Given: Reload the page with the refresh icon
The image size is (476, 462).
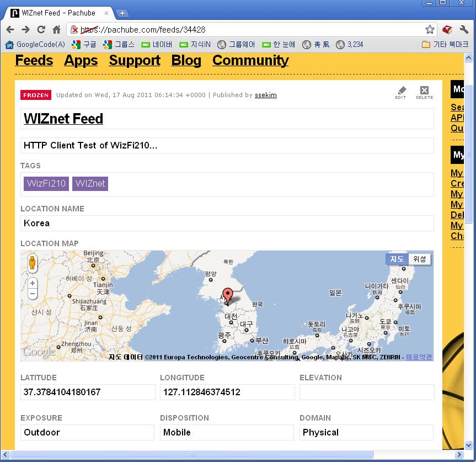Looking at the screenshot, I should pos(41,29).
